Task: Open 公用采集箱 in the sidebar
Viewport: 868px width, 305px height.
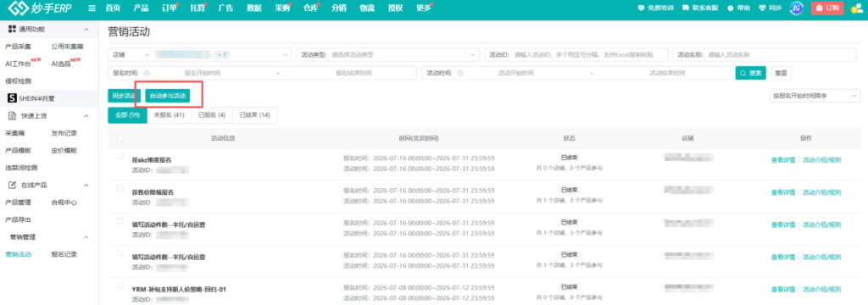Action: 67,47
